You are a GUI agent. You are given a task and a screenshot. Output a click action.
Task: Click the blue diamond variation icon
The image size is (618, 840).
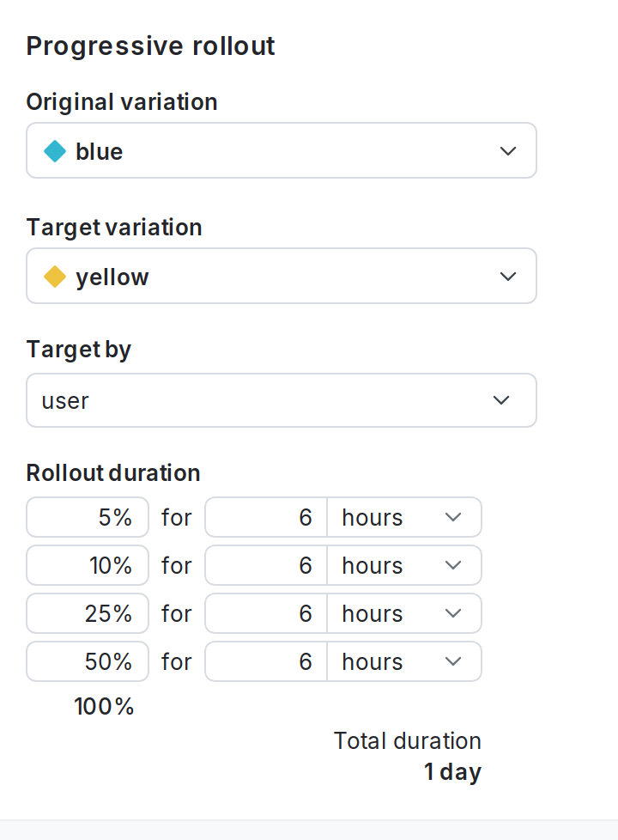pos(55,150)
